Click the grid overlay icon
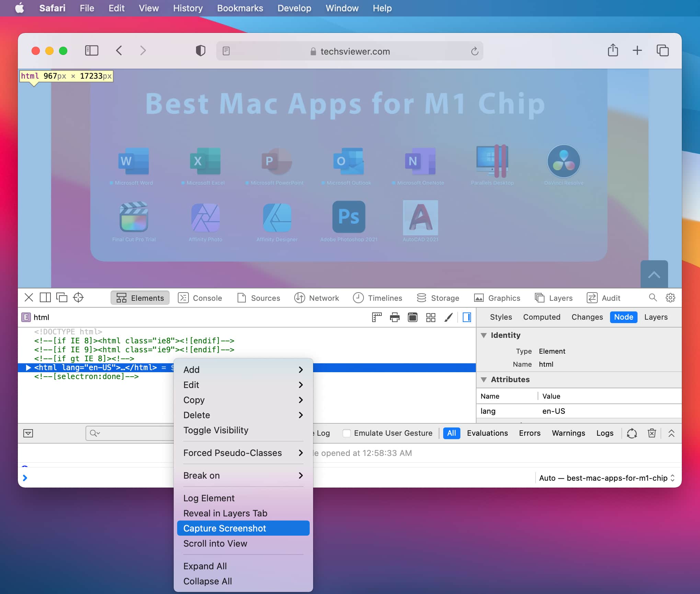700x594 pixels. (431, 317)
